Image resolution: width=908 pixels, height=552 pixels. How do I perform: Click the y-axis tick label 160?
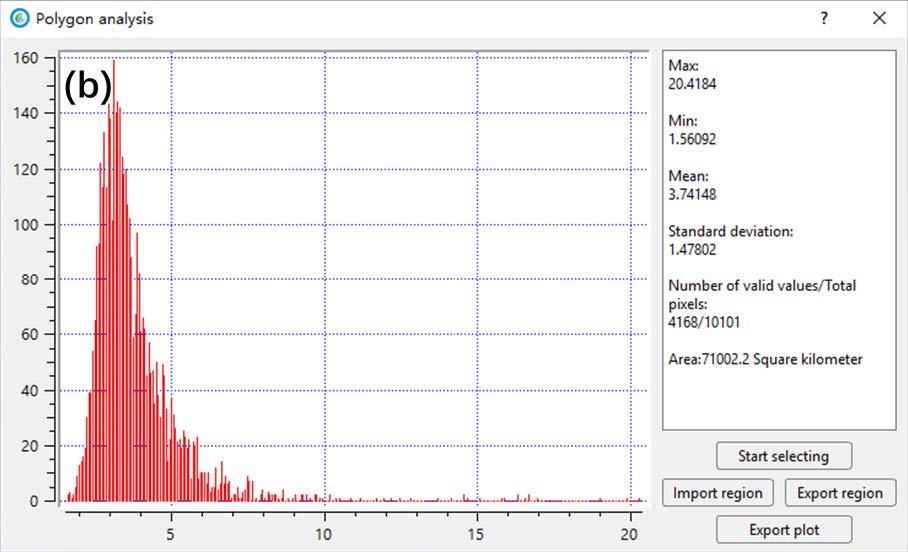(x=26, y=58)
